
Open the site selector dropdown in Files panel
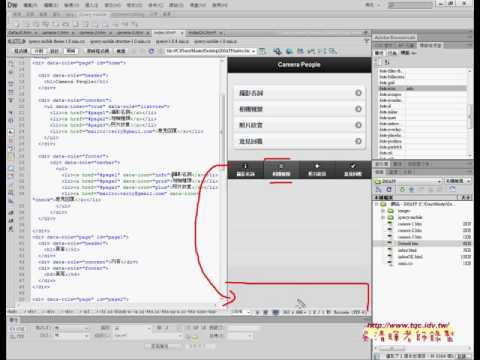pyautogui.click(x=408, y=181)
